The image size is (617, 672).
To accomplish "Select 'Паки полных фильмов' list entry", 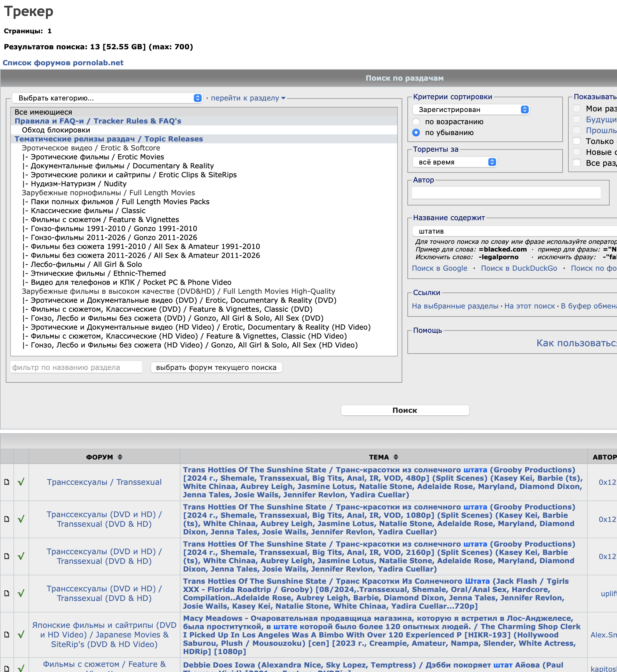I will (204, 202).
